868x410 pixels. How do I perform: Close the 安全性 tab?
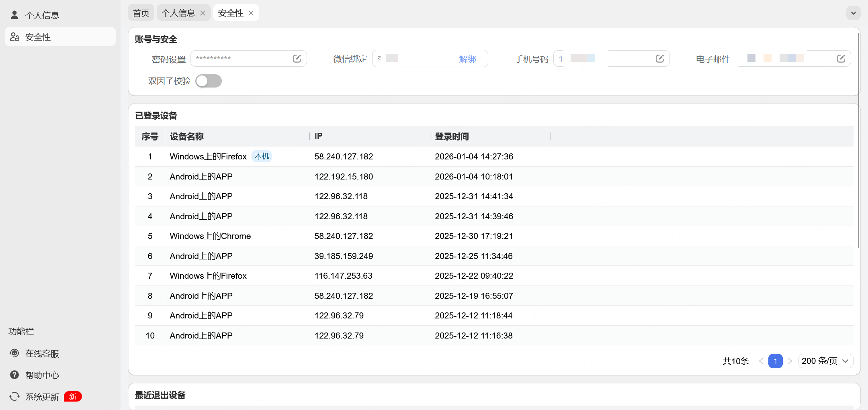[x=251, y=13]
